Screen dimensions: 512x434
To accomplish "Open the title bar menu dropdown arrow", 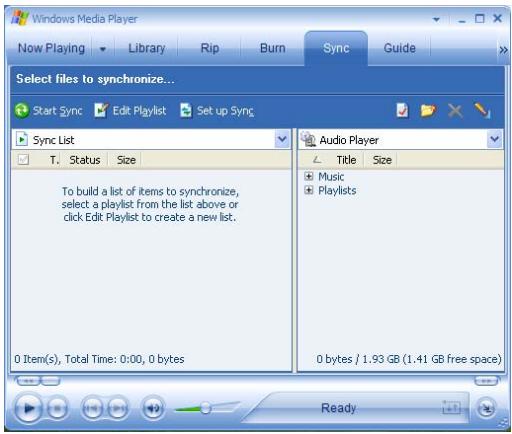I will pos(436,19).
